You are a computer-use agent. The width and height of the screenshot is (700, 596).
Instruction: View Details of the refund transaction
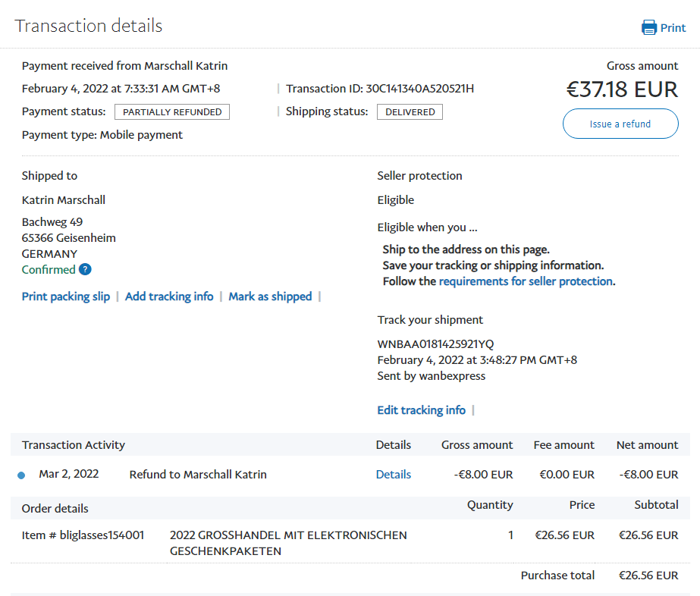[x=393, y=475]
